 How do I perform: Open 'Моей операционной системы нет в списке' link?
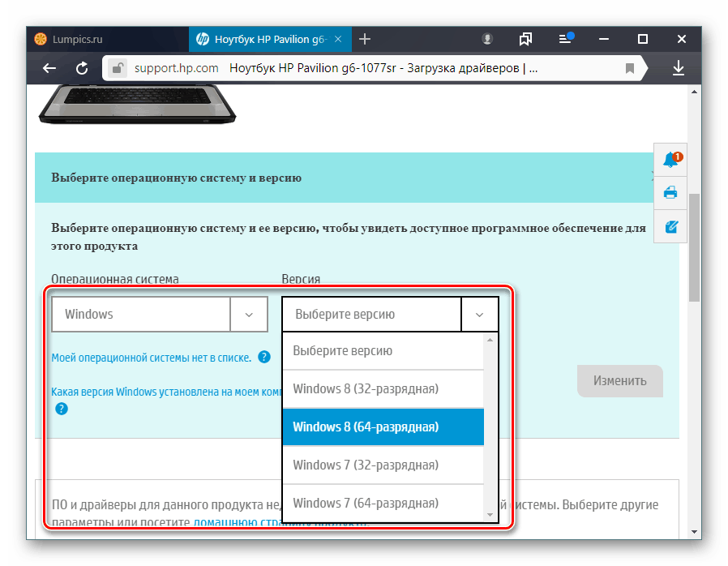(x=151, y=358)
